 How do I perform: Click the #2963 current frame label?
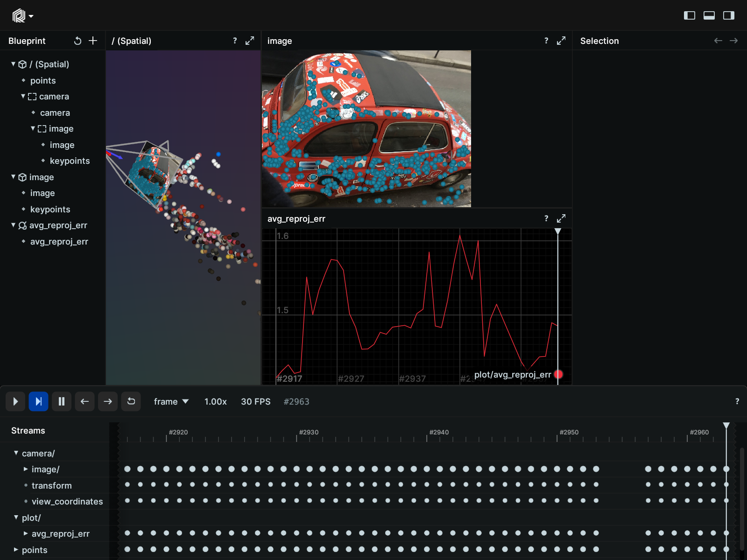click(296, 401)
